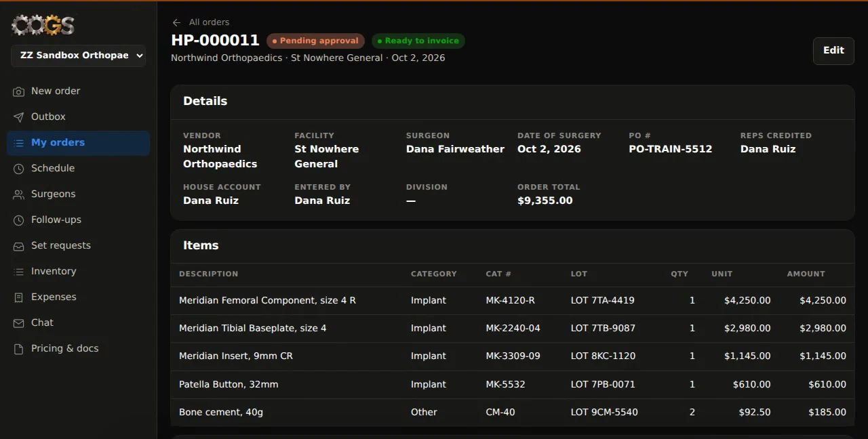Click the Ready to invoice status badge
The image size is (868, 439).
[418, 41]
